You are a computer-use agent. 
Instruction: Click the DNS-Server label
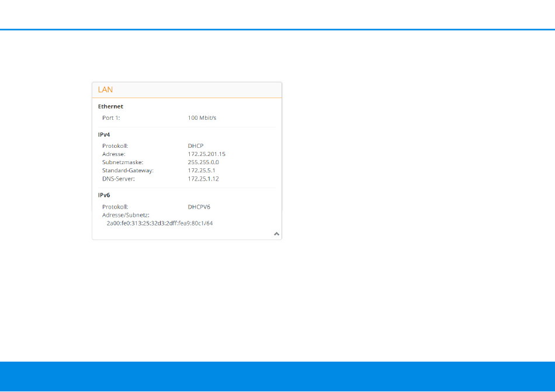click(x=119, y=179)
